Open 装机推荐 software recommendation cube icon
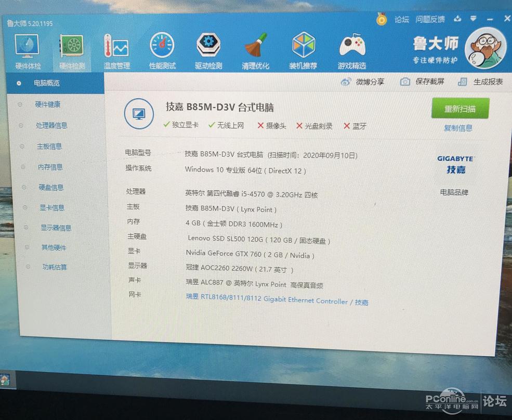Screen dimensions: 512x420 tap(303, 51)
